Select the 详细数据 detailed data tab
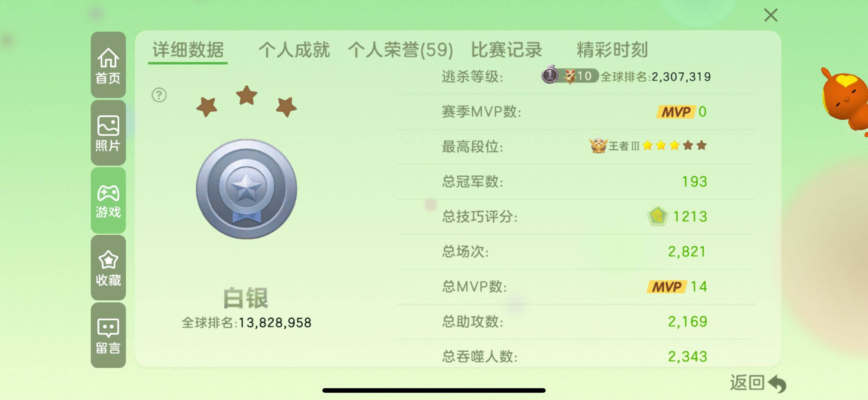 188,51
